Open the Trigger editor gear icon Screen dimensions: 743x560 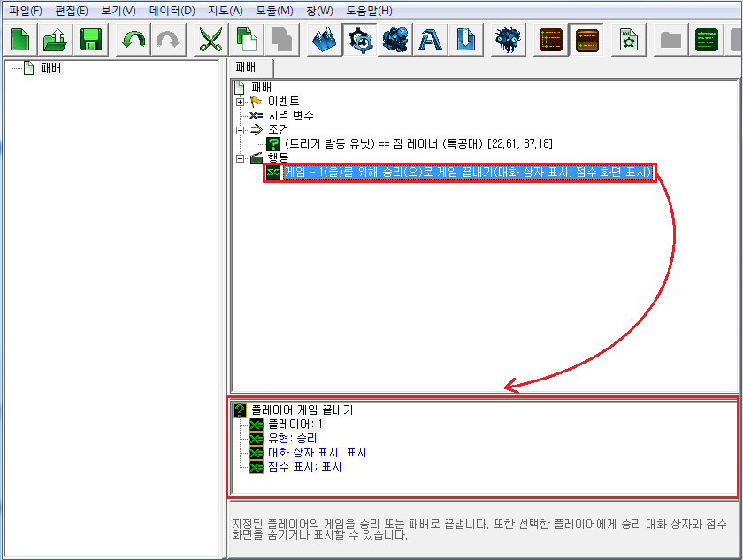click(360, 39)
